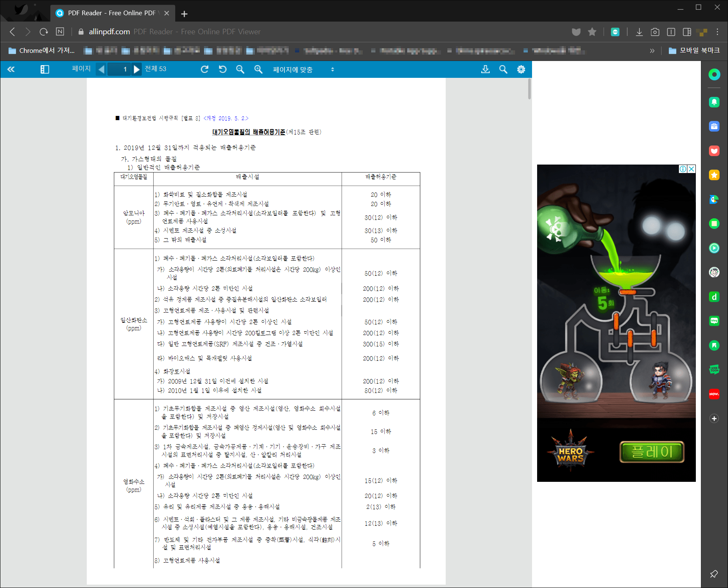Open 'Chrome에서 가져...' bookmark folder
Screen dimensions: 728x588
(41, 51)
